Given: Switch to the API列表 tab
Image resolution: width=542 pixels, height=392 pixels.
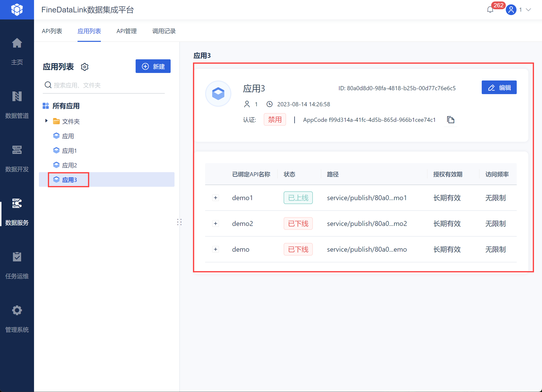Looking at the screenshot, I should click(x=52, y=31).
